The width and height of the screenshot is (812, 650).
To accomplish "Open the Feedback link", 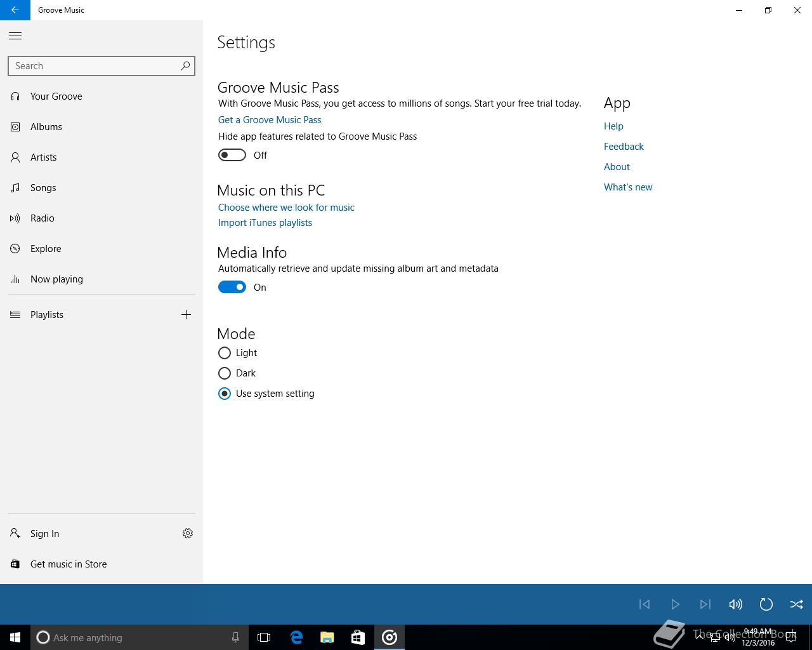I will [624, 147].
